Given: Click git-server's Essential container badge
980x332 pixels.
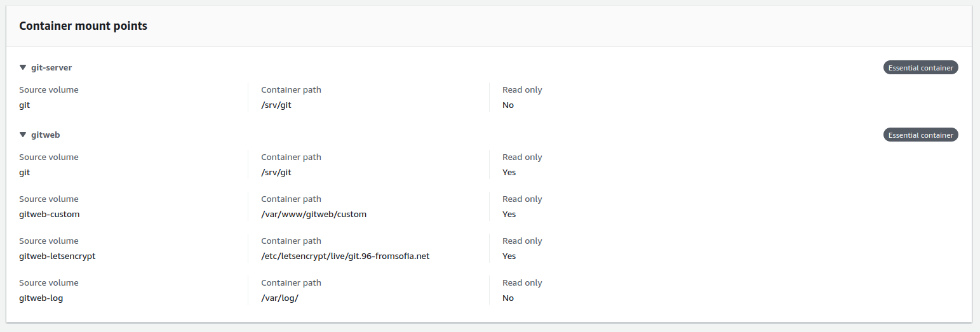Looking at the screenshot, I should click(920, 67).
